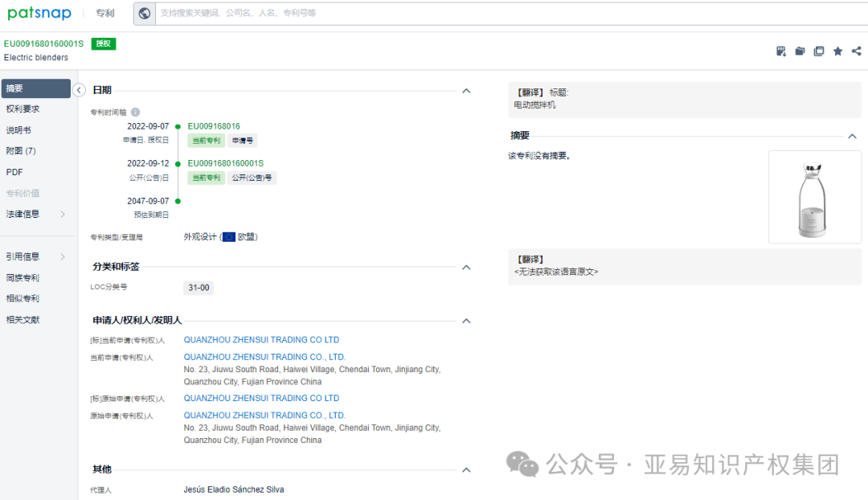This screenshot has width=868, height=500.
Task: Click the share icon
Action: point(857,51)
